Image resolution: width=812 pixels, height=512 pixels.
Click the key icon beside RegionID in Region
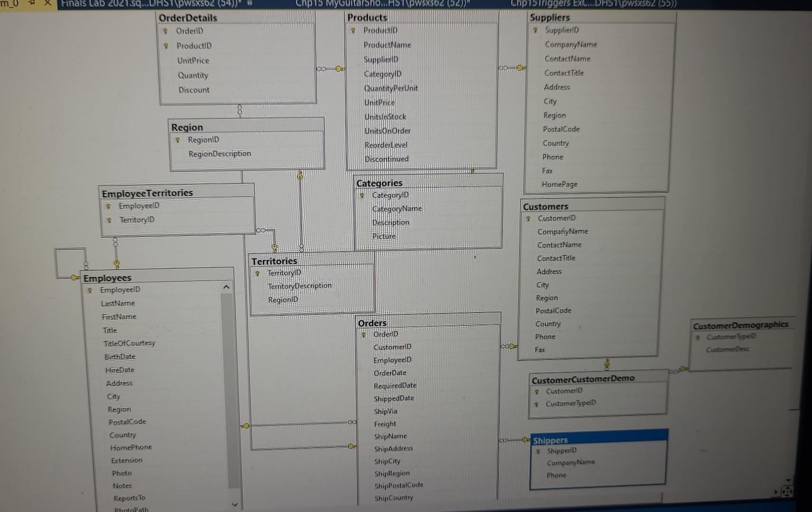[x=178, y=139]
